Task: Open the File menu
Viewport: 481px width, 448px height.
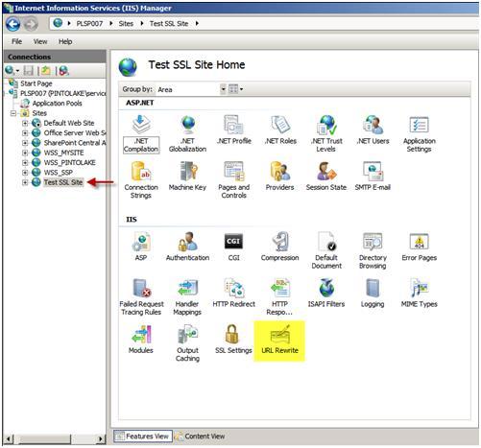Action: (x=16, y=41)
